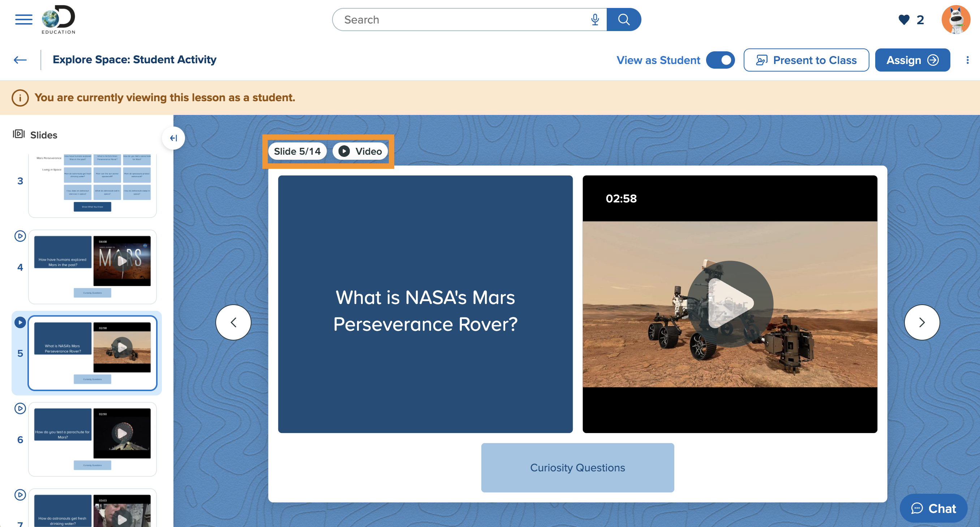Viewport: 980px width, 527px height.
Task: Select slide 7 thumbnail about drinking water
Action: (93, 508)
